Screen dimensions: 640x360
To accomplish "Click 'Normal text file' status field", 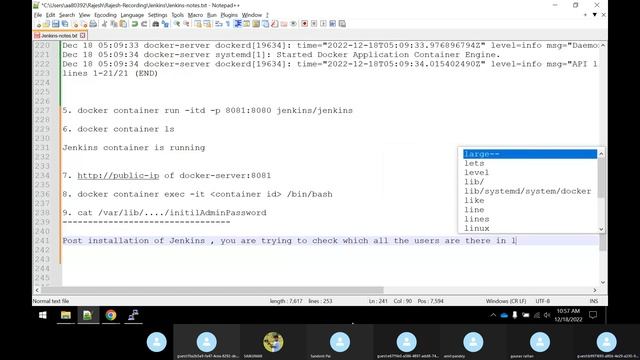I will click(x=51, y=301).
